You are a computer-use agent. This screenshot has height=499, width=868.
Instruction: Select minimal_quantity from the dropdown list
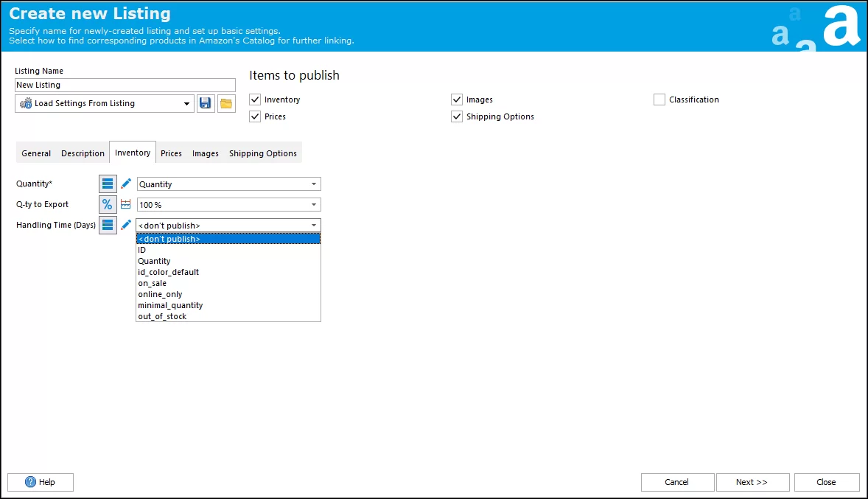point(170,305)
